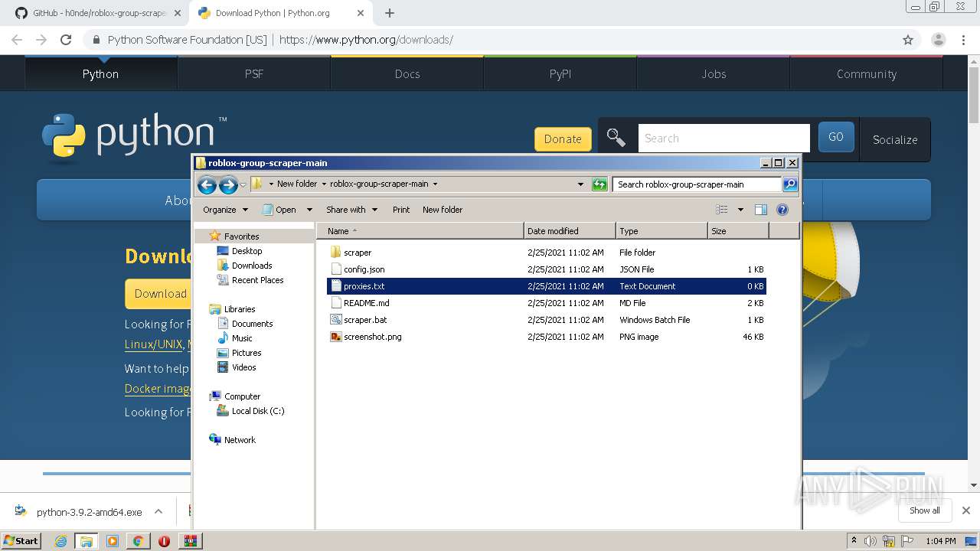Open the Community tab on python.org
Screen dimensions: 980x551
coord(867,73)
